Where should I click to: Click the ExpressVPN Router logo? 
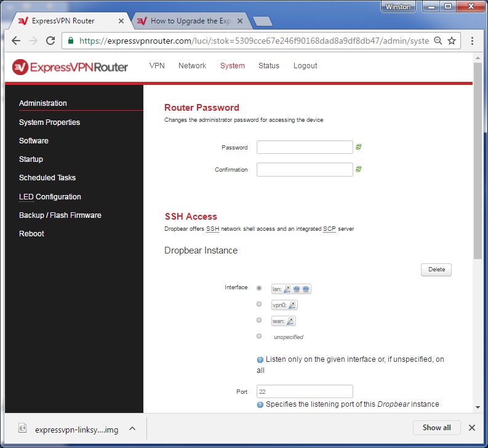coord(70,66)
